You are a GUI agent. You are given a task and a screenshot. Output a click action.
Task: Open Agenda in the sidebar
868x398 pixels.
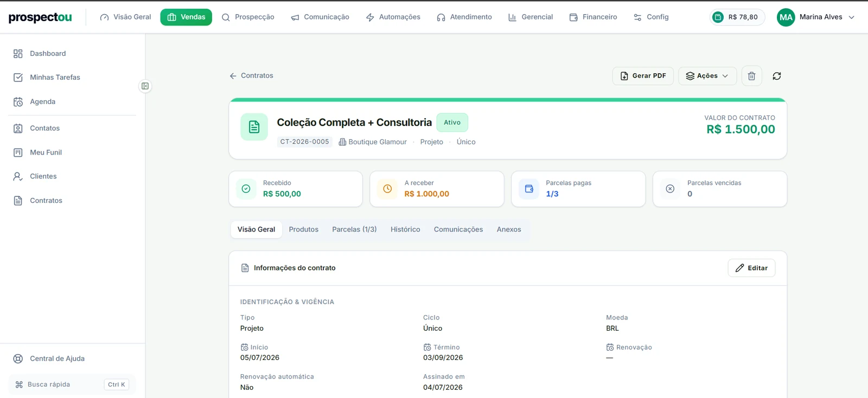[x=72, y=102]
